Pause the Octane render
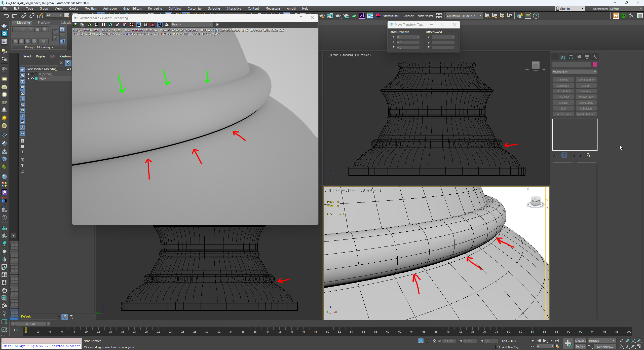The width and height of the screenshot is (644, 350). point(103,25)
